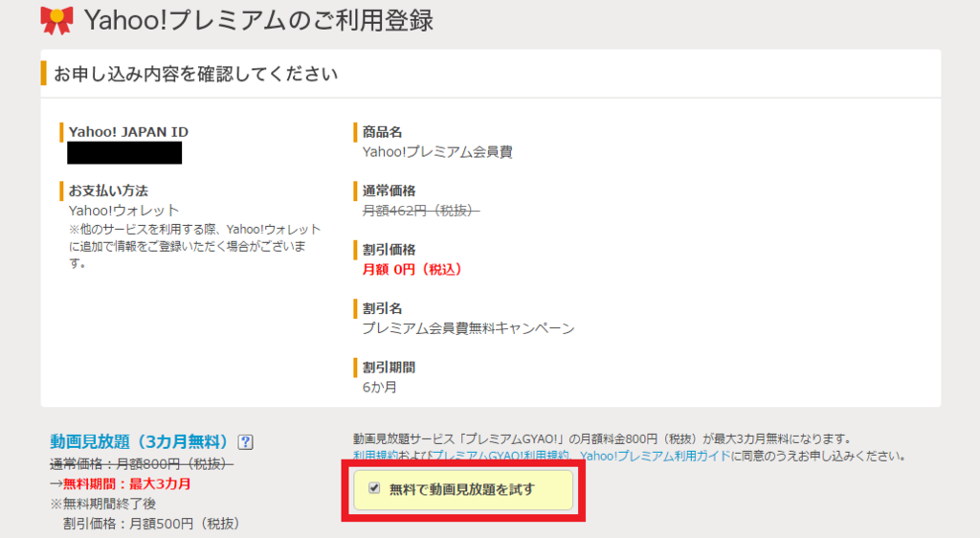Click the struck-through 月額462円(税抜) price
980x538 pixels.
coord(421,211)
